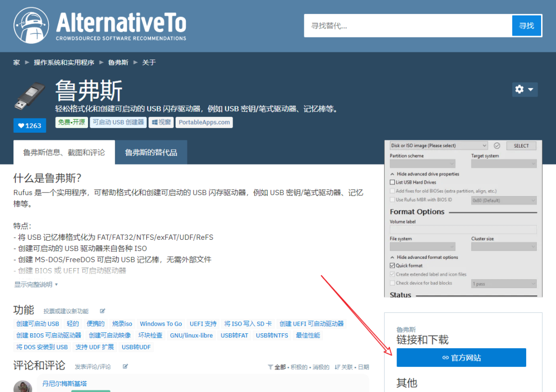Click the Rufus USB drive icon
The image size is (556, 392).
[30, 96]
